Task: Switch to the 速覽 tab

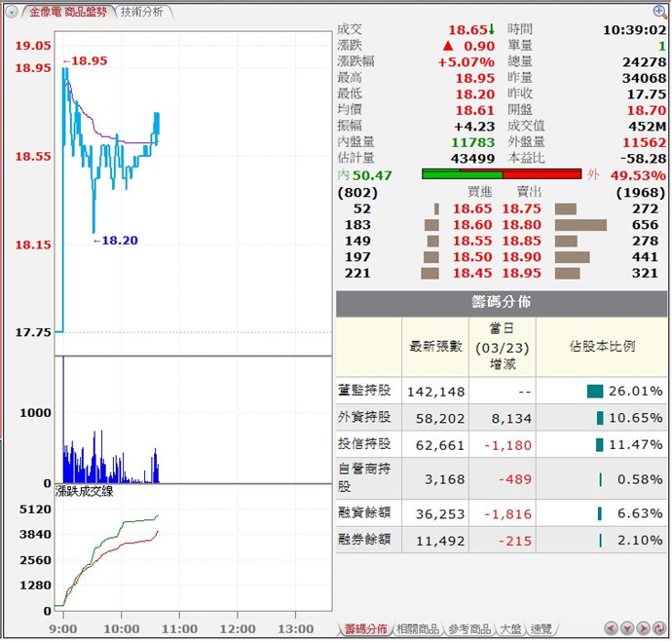Action: (x=541, y=629)
